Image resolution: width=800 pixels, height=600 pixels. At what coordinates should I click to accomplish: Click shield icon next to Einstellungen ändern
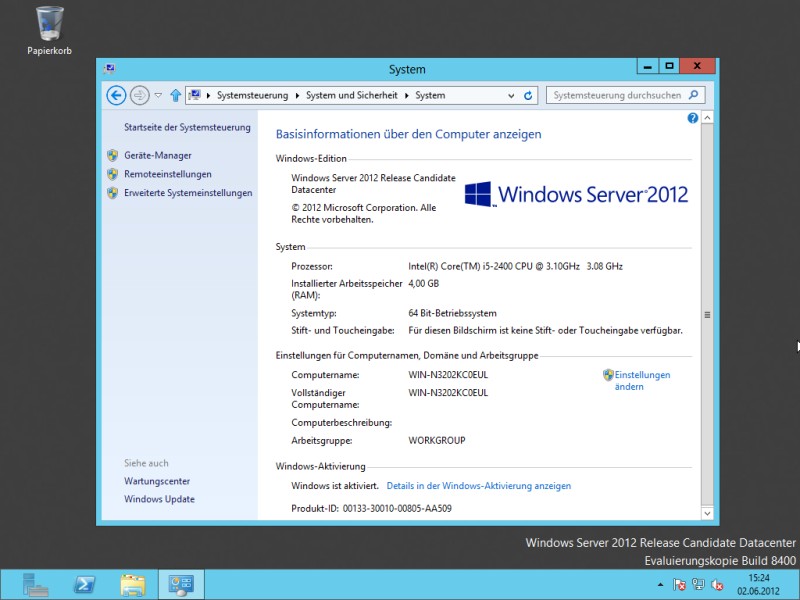608,375
